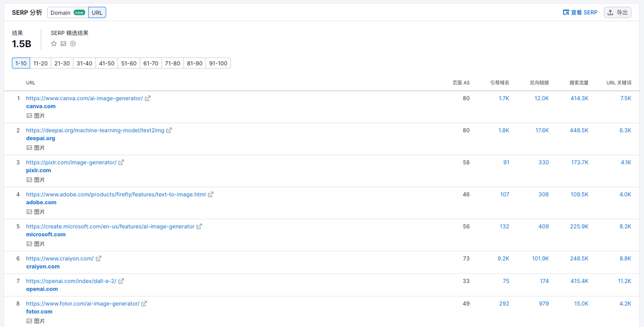Select results page 61-70
The image size is (644, 327).
coord(151,63)
